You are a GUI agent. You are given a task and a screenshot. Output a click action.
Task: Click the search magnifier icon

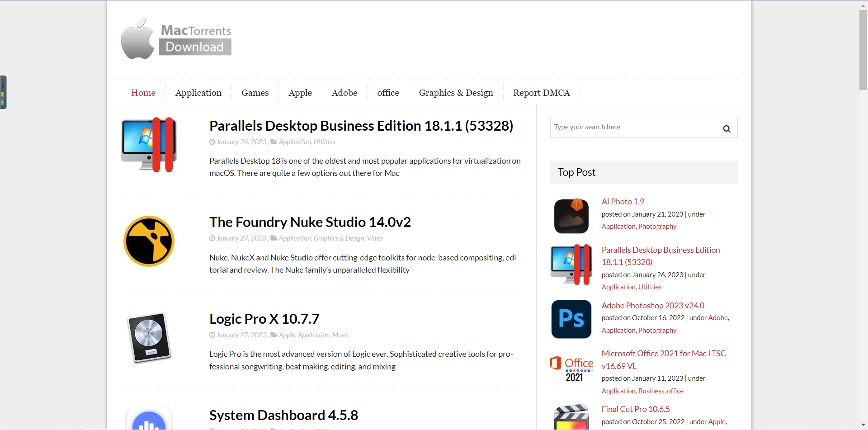(726, 129)
